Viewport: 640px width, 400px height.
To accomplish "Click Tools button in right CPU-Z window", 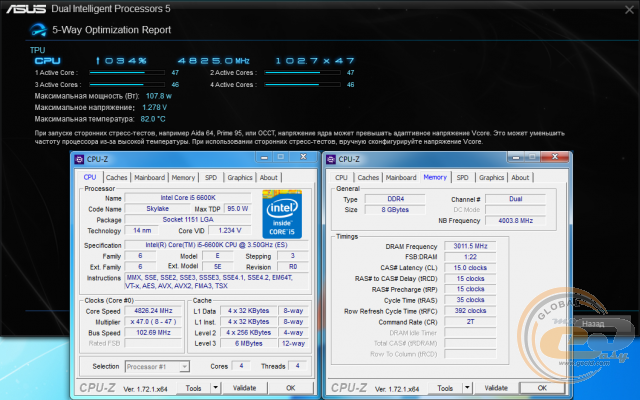I will [445, 388].
